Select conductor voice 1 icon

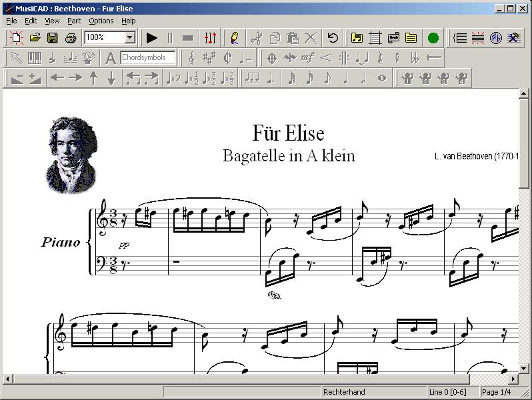407,78
